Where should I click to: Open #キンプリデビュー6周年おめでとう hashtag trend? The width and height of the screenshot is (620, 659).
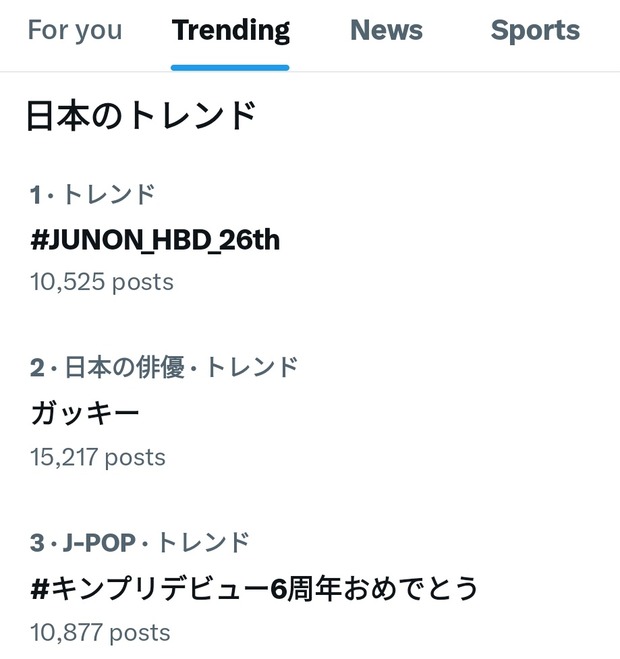[x=254, y=588]
